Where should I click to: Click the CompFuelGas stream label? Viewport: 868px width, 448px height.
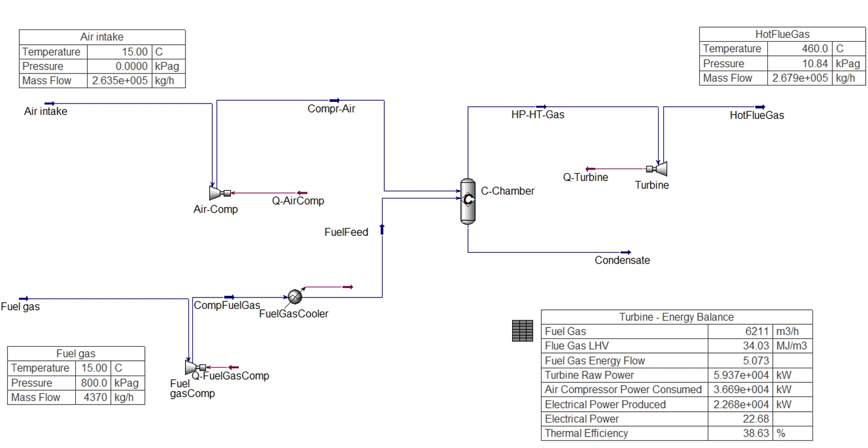[227, 305]
